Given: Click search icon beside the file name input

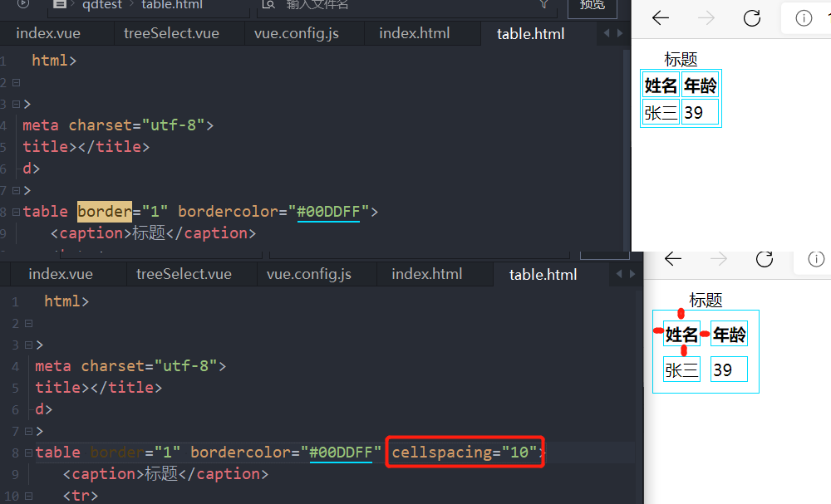Looking at the screenshot, I should [268, 4].
